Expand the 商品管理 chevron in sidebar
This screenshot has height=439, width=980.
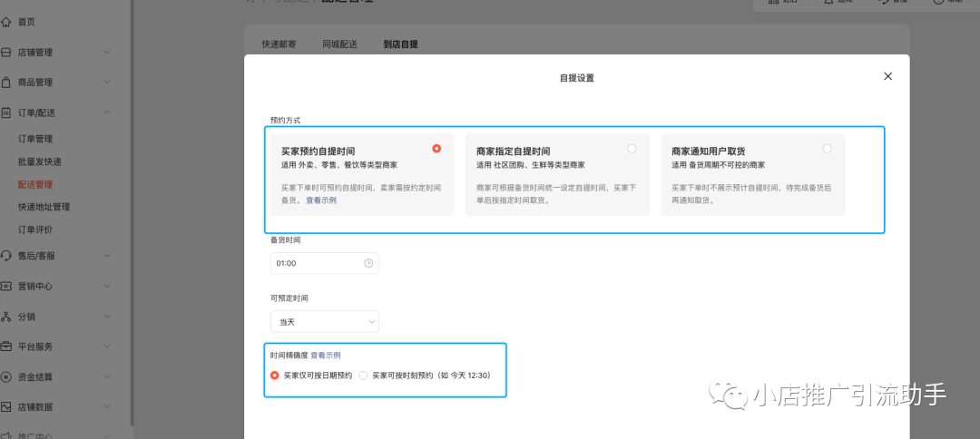(x=107, y=83)
